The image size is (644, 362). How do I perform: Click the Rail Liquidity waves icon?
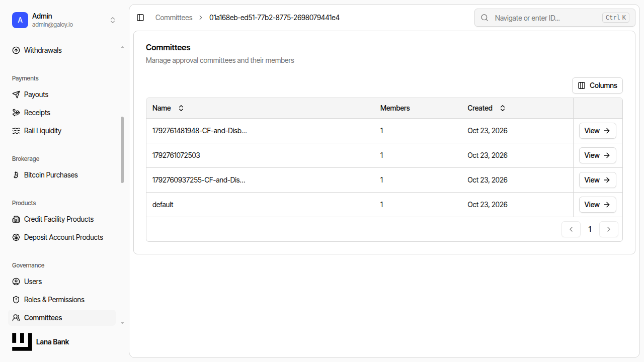coord(16,131)
